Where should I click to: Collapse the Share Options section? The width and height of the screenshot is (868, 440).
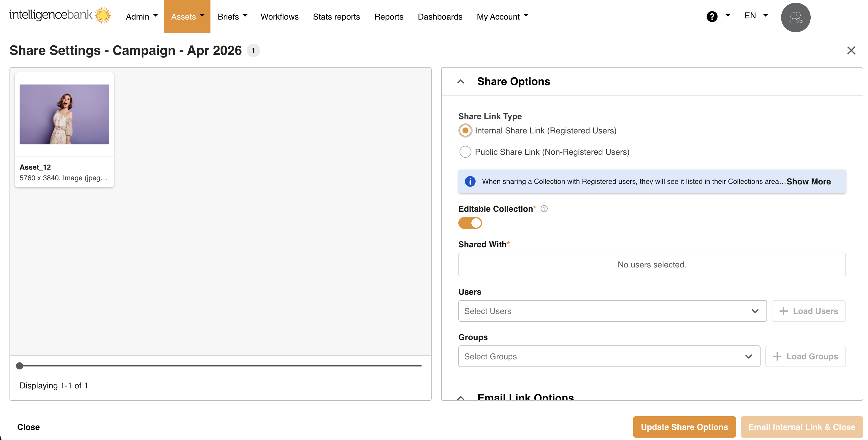coord(461,82)
